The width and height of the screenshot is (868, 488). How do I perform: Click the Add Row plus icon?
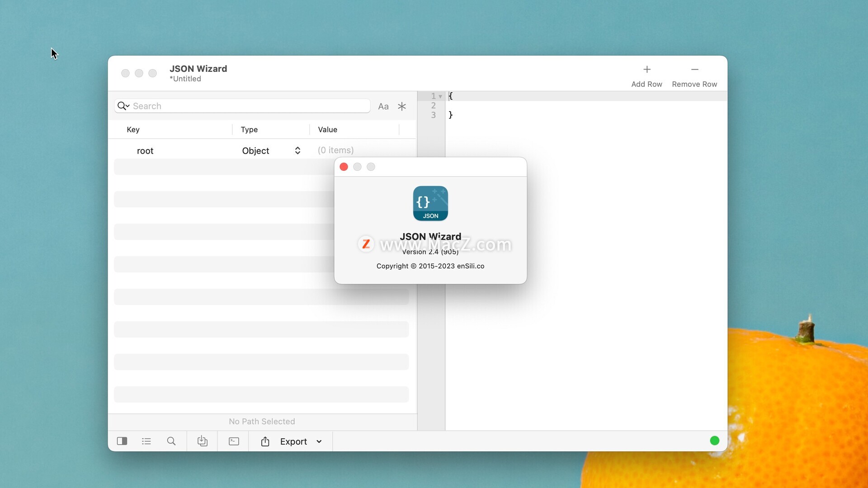point(646,70)
